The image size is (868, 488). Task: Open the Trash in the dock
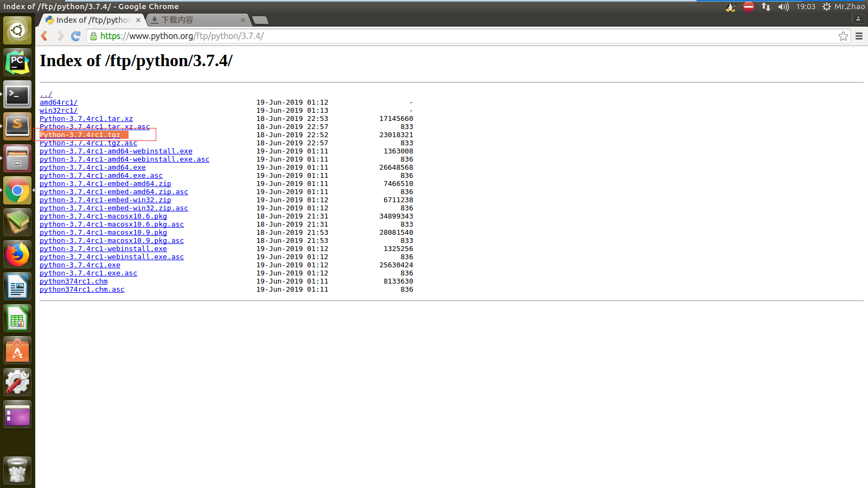click(x=17, y=470)
